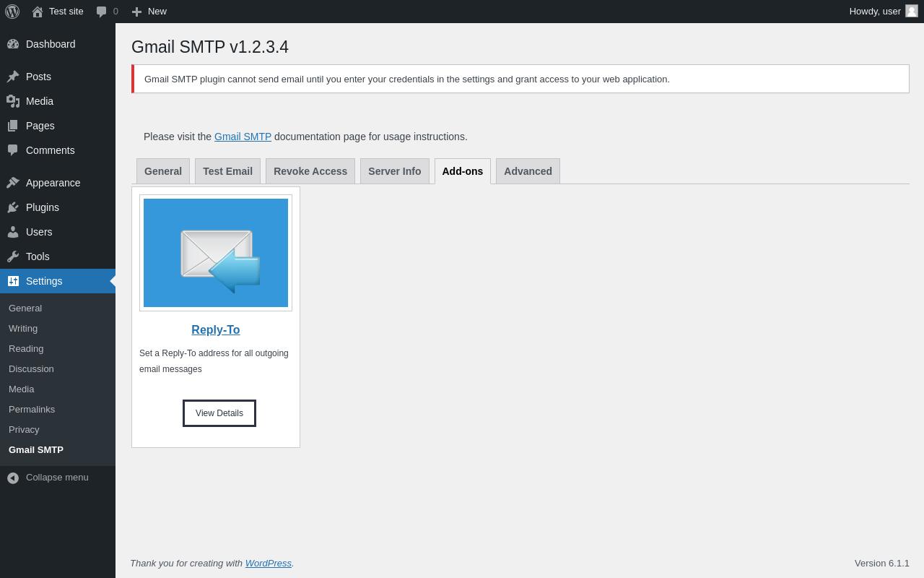
Task: Click the Test site title link
Action: coord(66,11)
